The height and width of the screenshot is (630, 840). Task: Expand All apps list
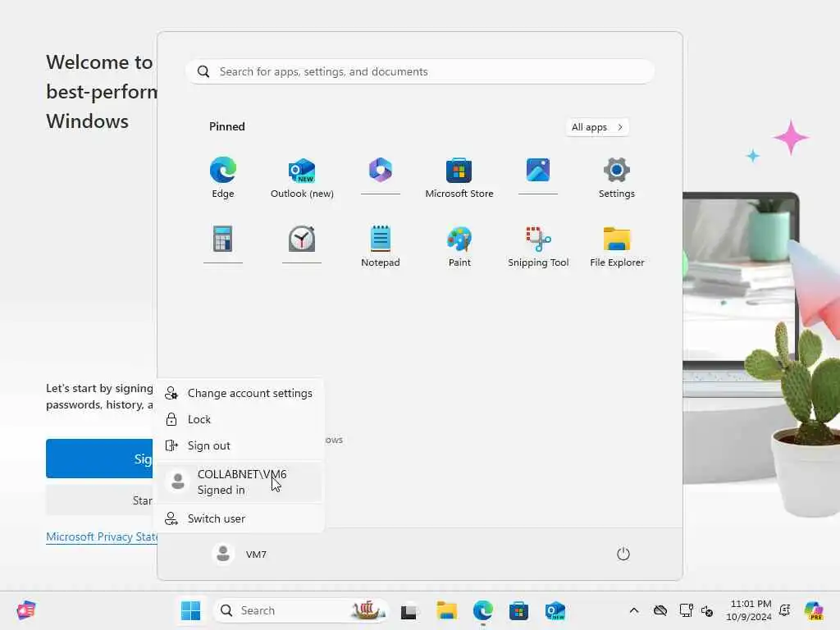[597, 127]
